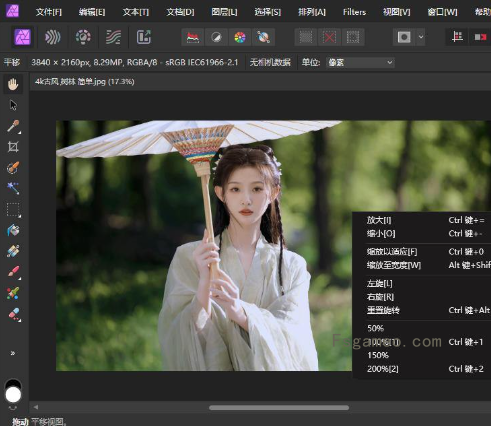Choose Zoom In [I] menu entry
This screenshot has width=491, height=426.
click(422, 220)
